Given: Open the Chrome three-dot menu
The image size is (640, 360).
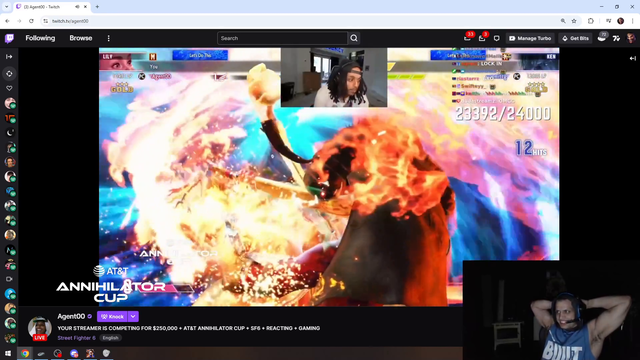Looking at the screenshot, I should (633, 21).
